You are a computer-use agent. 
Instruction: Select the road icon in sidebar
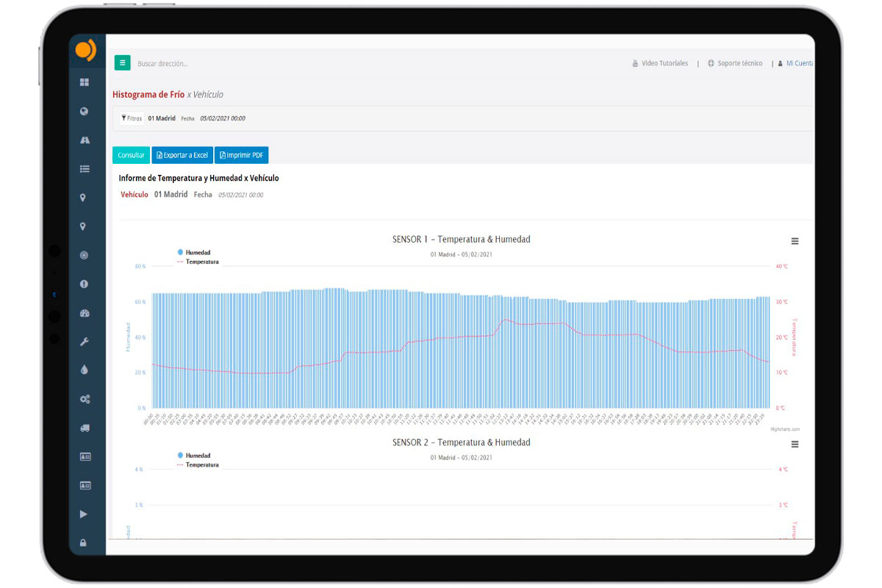[85, 140]
